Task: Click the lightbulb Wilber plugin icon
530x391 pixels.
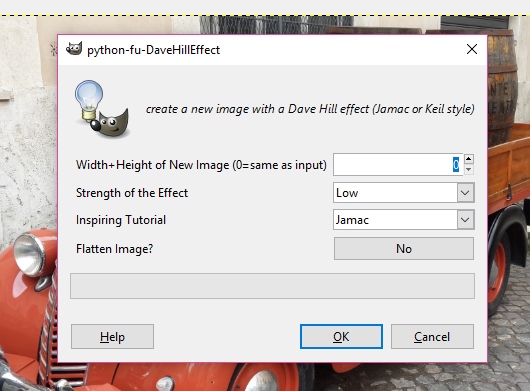Action: (x=102, y=109)
